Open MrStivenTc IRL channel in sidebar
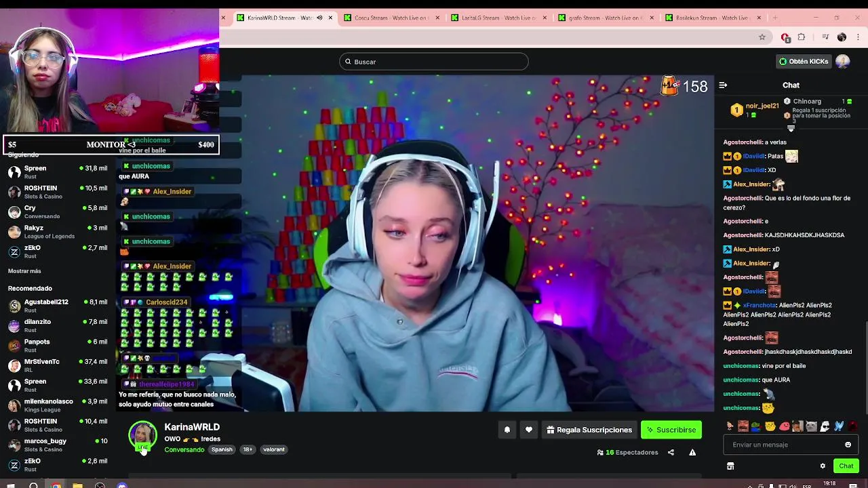 coord(58,365)
